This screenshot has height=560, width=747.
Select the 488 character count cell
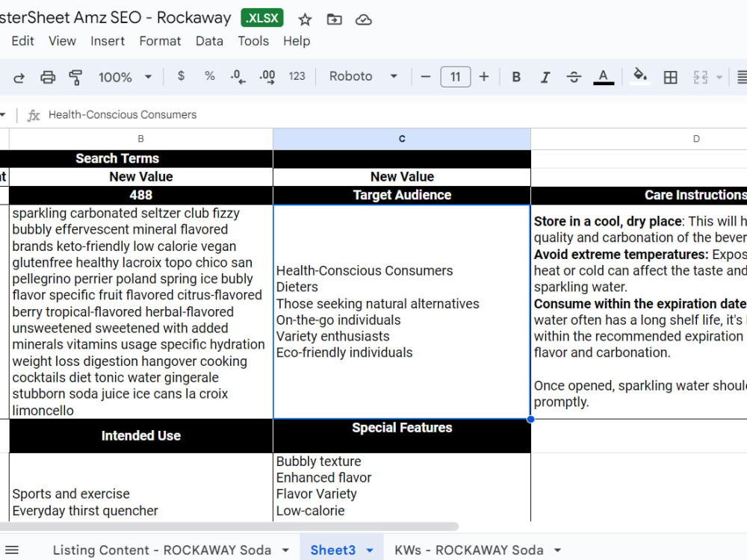click(x=141, y=195)
